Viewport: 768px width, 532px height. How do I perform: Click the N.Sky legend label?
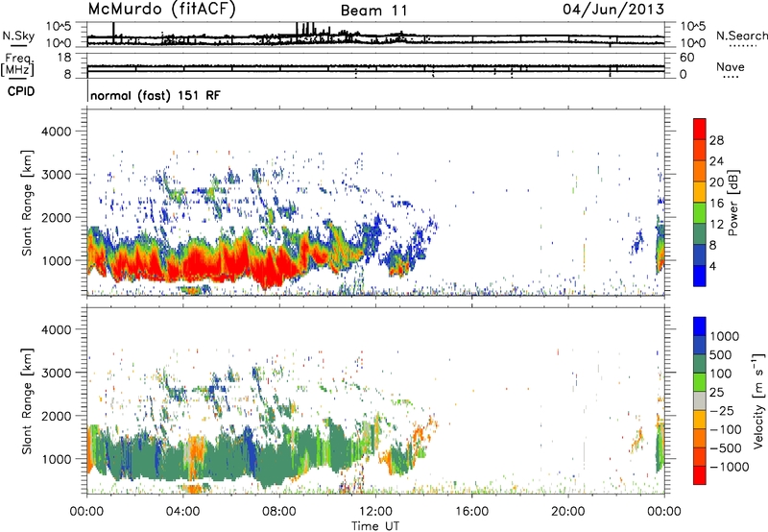(18, 36)
